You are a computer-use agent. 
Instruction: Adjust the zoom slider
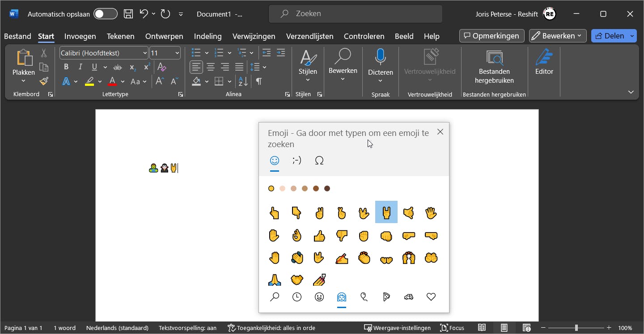[x=576, y=328]
